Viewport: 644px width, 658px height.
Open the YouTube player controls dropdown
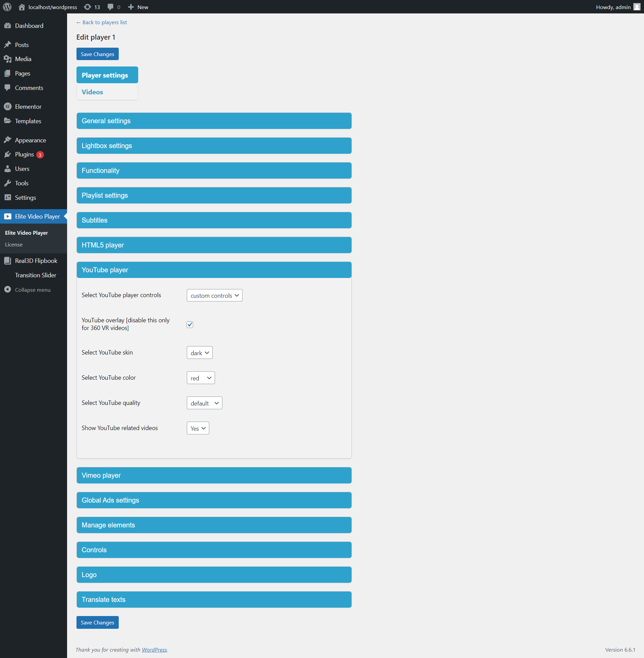pos(214,295)
